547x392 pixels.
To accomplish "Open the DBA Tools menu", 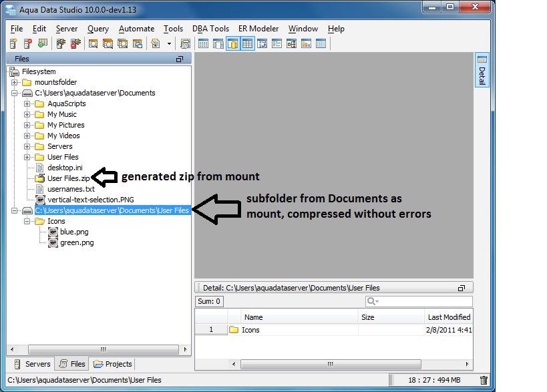I will tap(210, 29).
